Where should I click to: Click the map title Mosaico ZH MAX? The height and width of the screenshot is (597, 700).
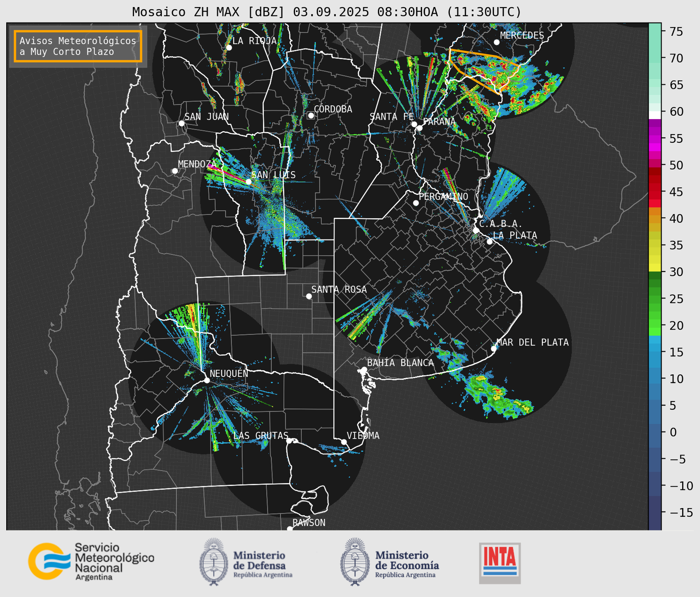(327, 12)
